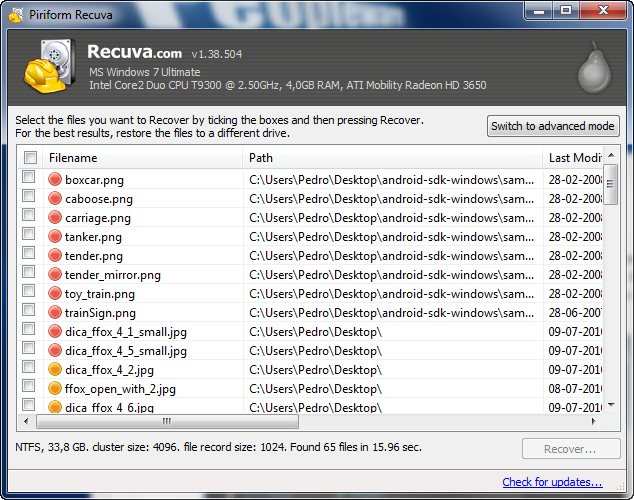
Task: Click the Piriform pear logo
Action: pyautogui.click(x=594, y=68)
